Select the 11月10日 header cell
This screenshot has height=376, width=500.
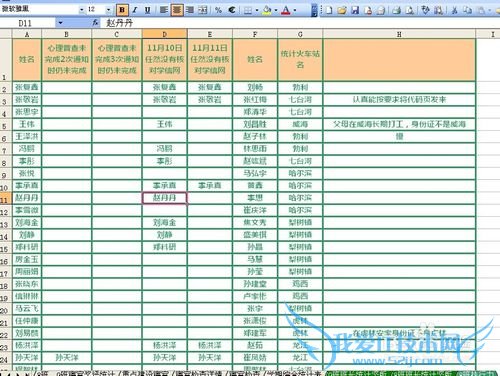(x=165, y=60)
